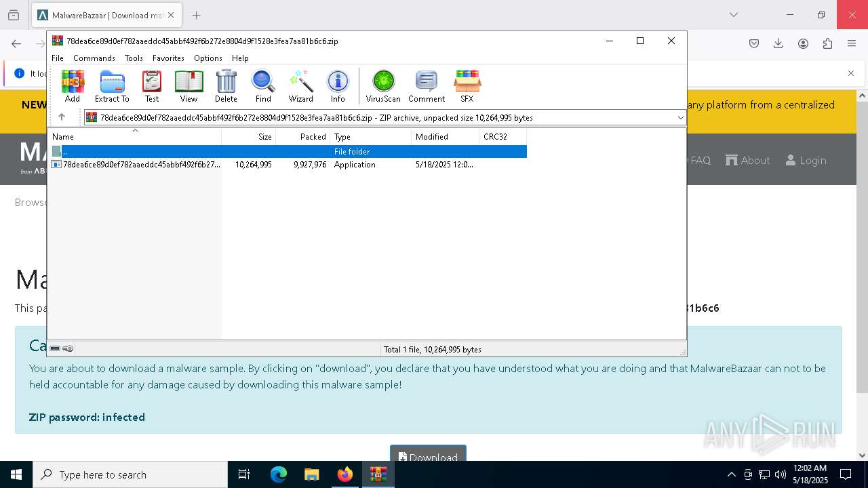Click the WinRAR taskbar icon
Screen dimensions: 868x488
378,474
